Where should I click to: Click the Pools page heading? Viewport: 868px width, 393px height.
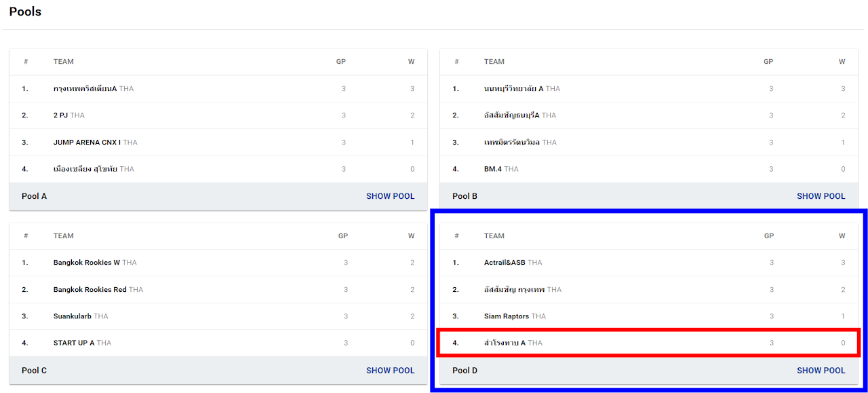pyautogui.click(x=25, y=12)
